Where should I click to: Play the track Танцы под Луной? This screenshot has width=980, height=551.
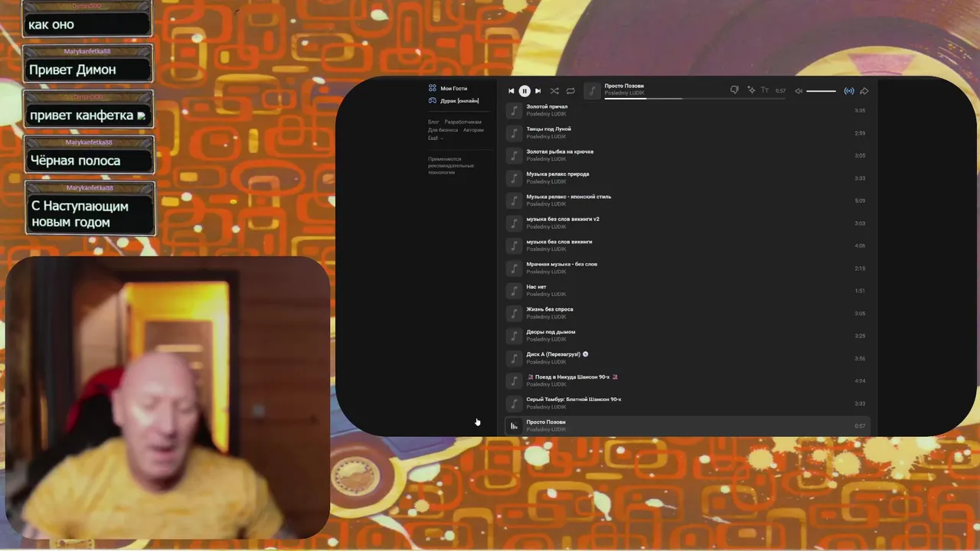pyautogui.click(x=688, y=133)
